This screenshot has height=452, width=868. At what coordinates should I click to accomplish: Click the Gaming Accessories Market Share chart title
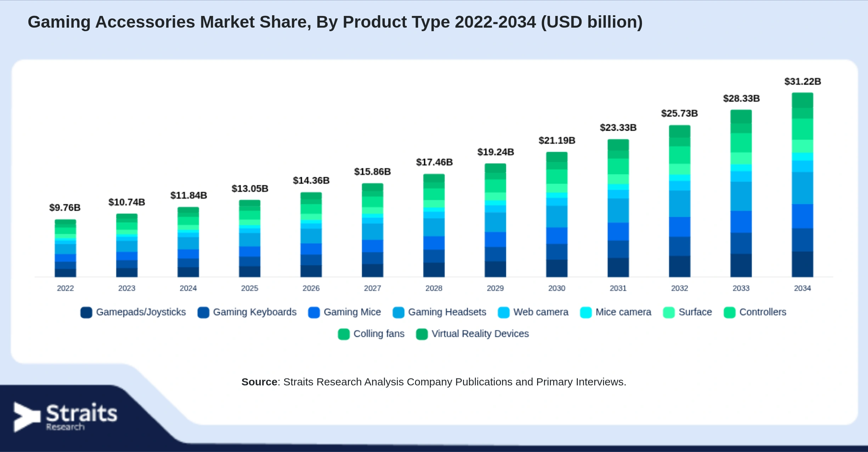[x=335, y=22]
